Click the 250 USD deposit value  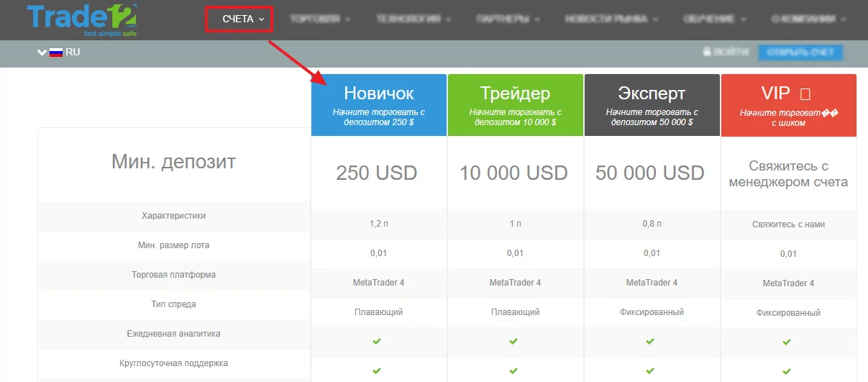[x=377, y=173]
